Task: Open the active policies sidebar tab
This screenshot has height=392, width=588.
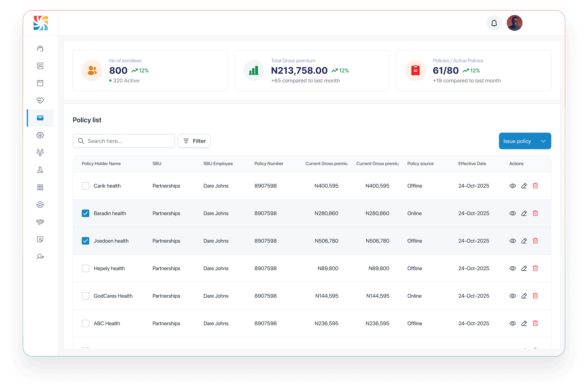Action: tap(40, 118)
